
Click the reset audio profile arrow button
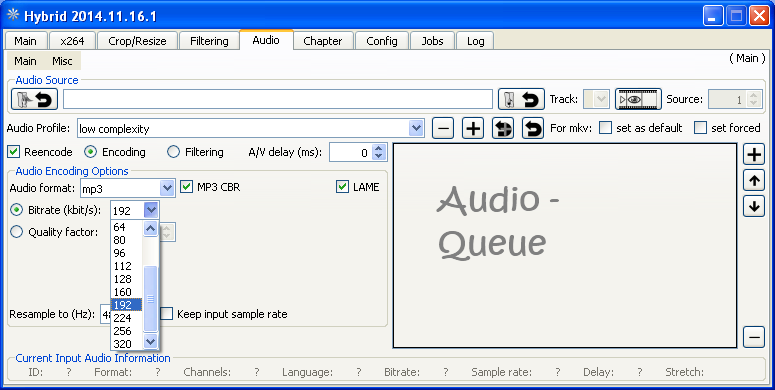pos(533,129)
